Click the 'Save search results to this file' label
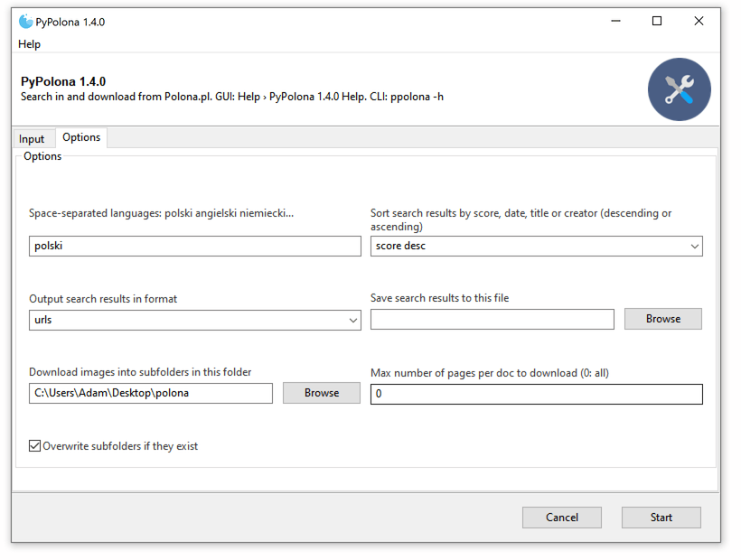The width and height of the screenshot is (741, 560). tap(439, 298)
